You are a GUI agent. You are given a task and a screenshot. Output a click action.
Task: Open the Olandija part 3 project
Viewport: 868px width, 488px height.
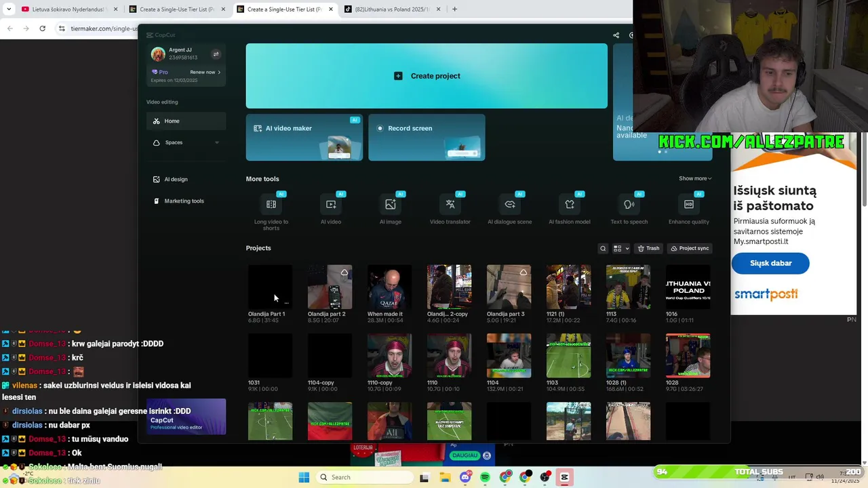pyautogui.click(x=509, y=287)
